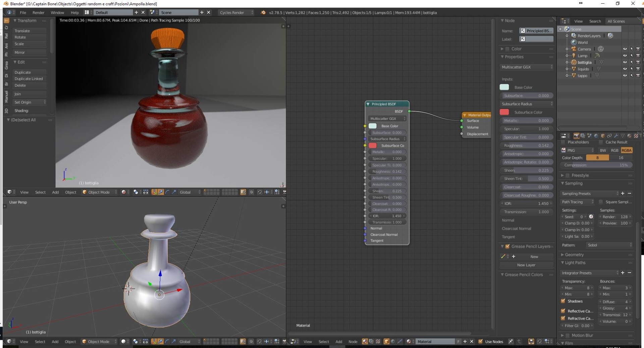644x348 pixels.
Task: Toggle translate manipulator arrow in top viewport header
Action: click(161, 192)
